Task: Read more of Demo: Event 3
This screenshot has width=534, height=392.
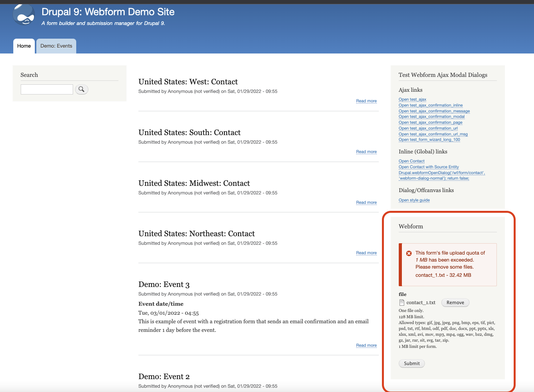Action: tap(366, 346)
